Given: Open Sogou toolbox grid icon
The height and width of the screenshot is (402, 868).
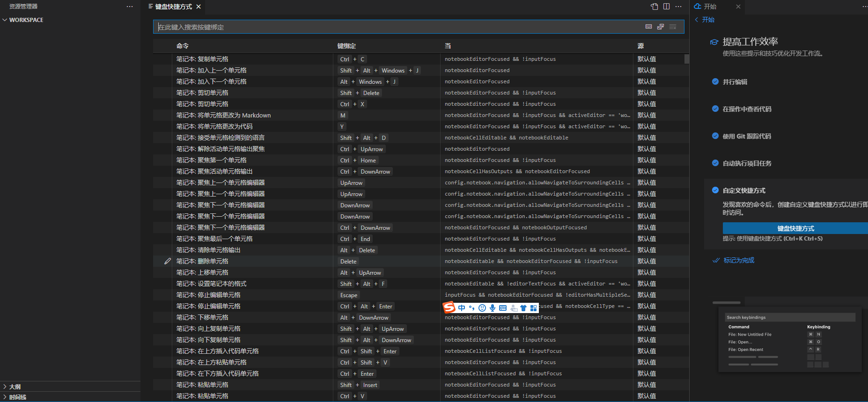Looking at the screenshot, I should tap(534, 308).
